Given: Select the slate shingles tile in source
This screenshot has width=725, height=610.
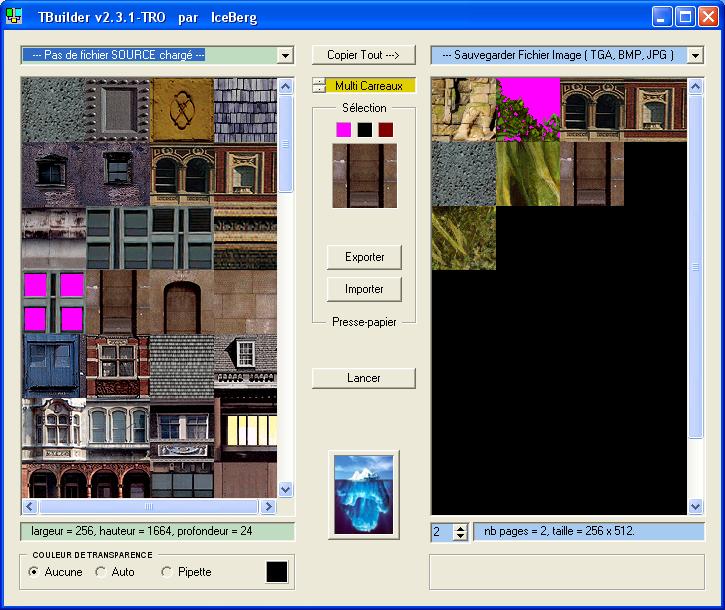Looking at the screenshot, I should coord(246,110).
